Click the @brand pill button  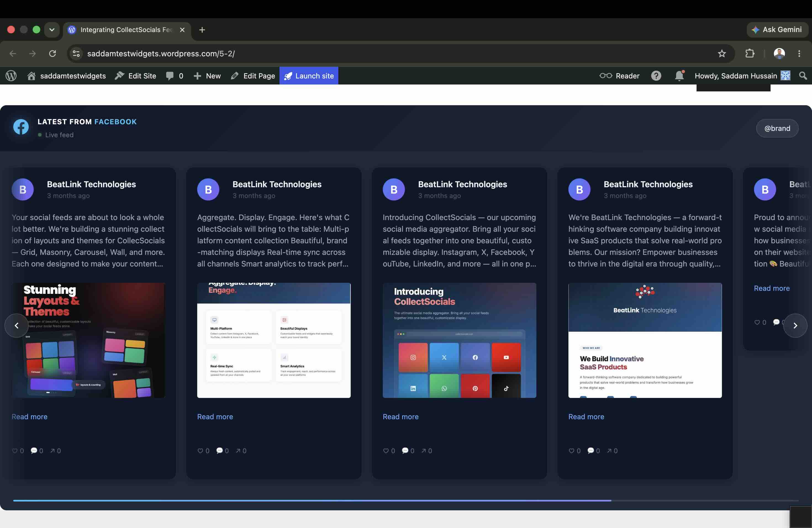777,128
